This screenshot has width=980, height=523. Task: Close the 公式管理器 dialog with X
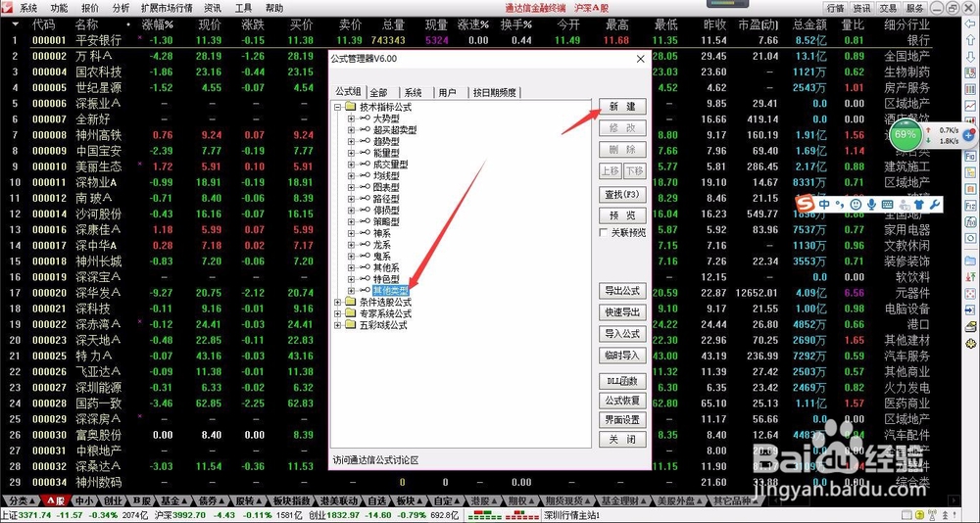(x=640, y=60)
